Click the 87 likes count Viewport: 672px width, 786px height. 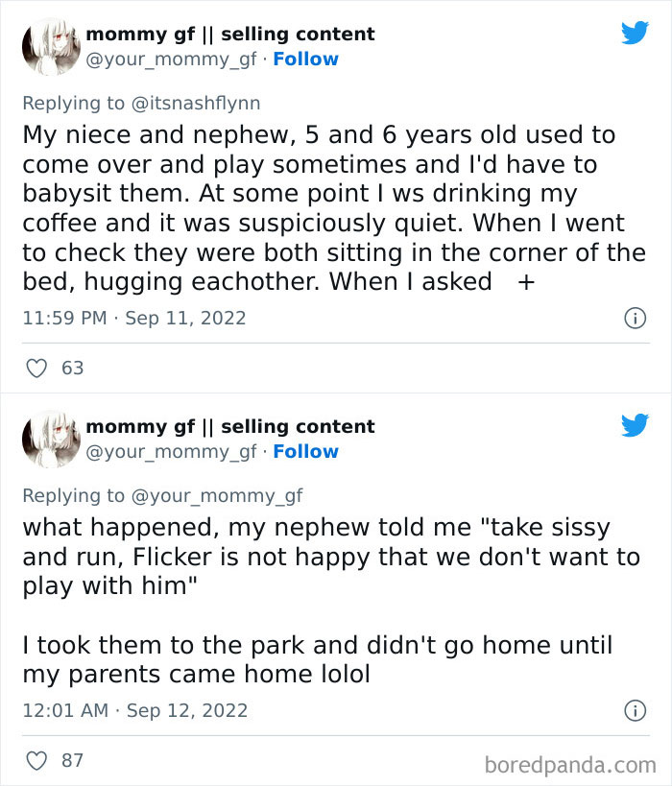72,760
